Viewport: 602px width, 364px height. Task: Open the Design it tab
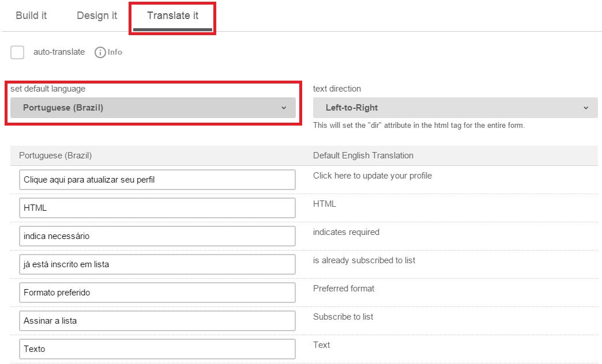coord(97,16)
